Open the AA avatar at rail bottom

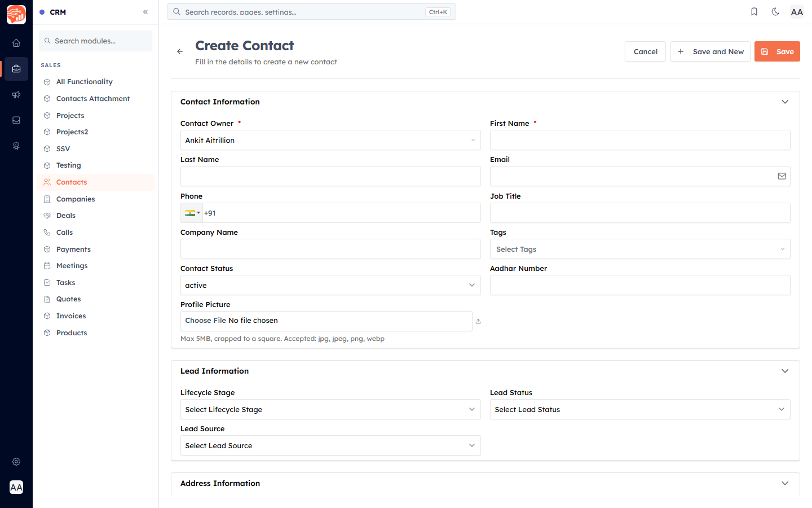click(x=16, y=487)
